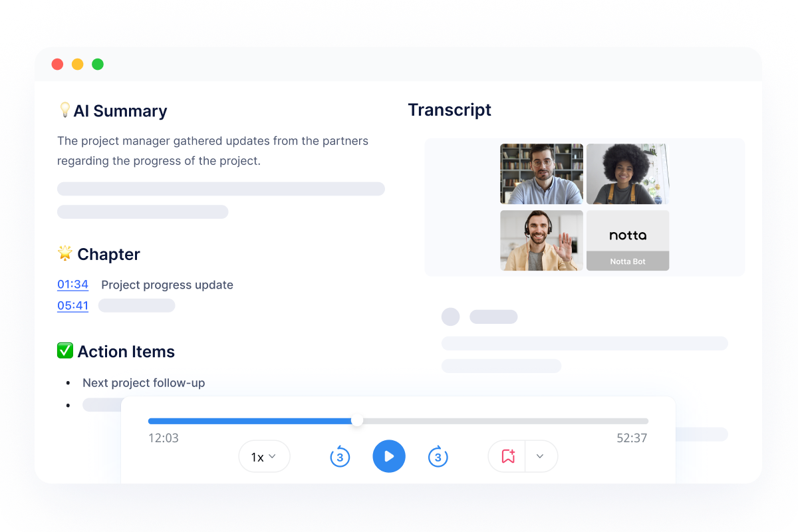Click the woman participant's video thumbnail
Screen dimensions: 798x532
628,174
